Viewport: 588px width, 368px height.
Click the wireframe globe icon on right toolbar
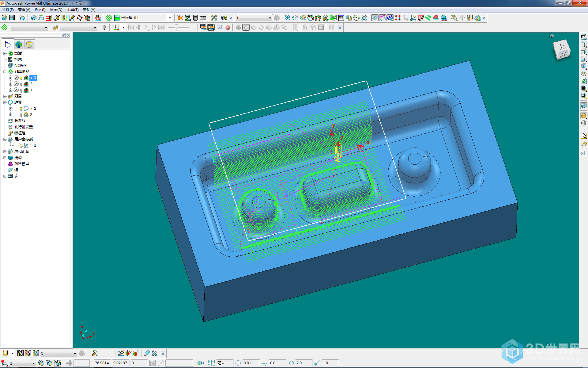click(x=583, y=123)
